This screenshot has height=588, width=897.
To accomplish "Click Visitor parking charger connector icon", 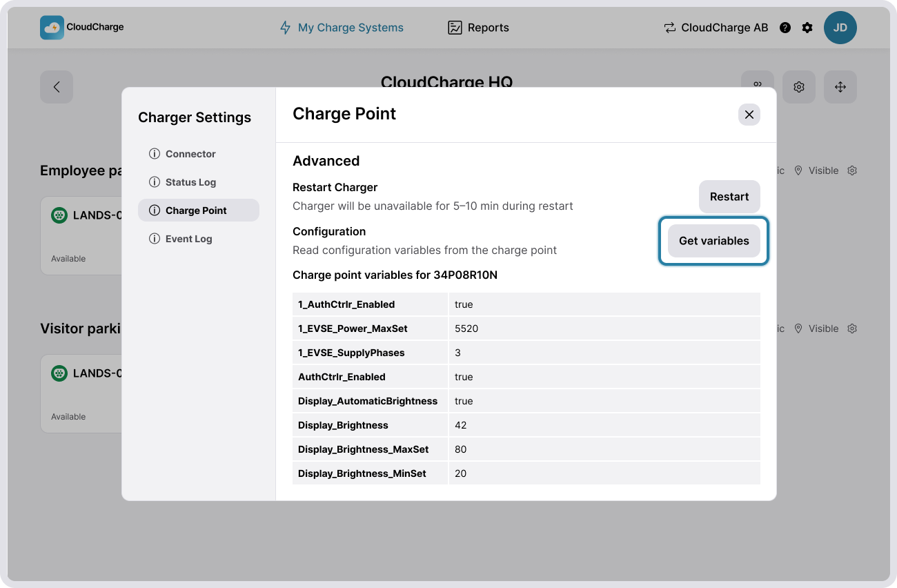I will tap(59, 373).
